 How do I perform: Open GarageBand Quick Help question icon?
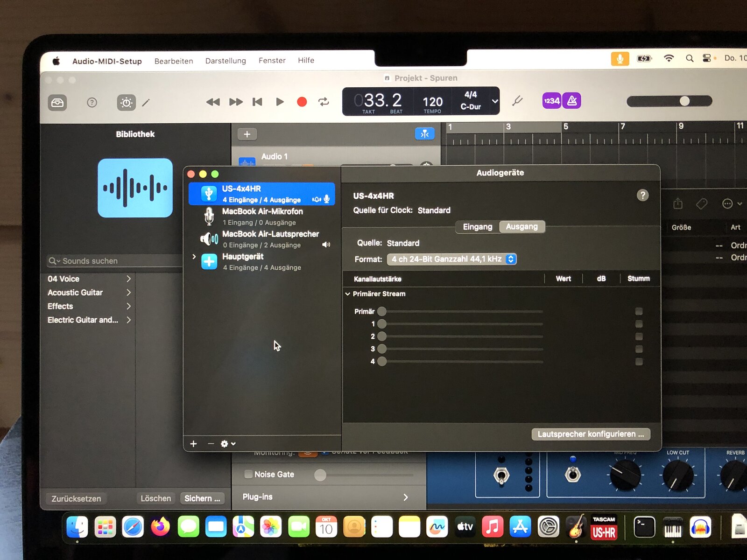tap(92, 103)
